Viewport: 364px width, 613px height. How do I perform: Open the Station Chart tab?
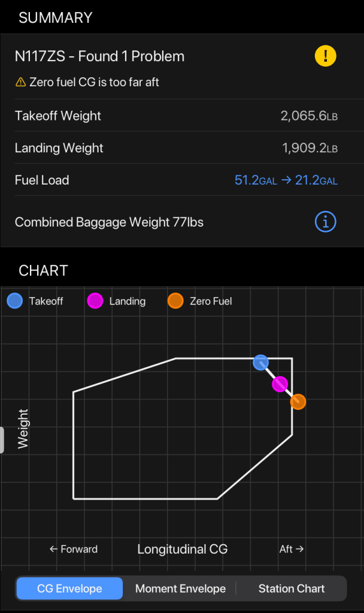[292, 588]
